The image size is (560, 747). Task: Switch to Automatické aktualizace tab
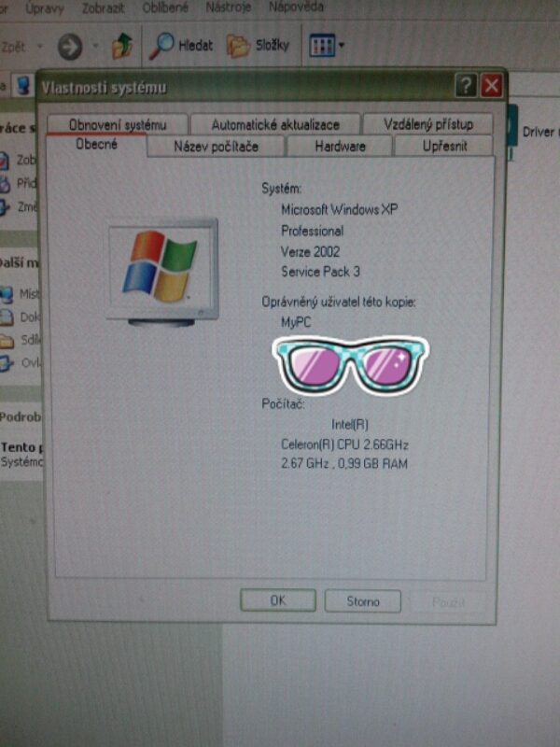pyautogui.click(x=275, y=125)
